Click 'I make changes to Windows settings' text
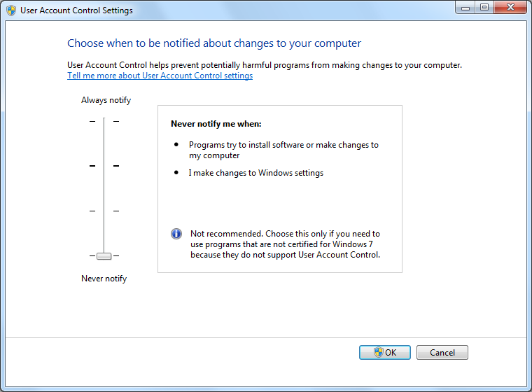This screenshot has height=392, width=532. coord(256,173)
